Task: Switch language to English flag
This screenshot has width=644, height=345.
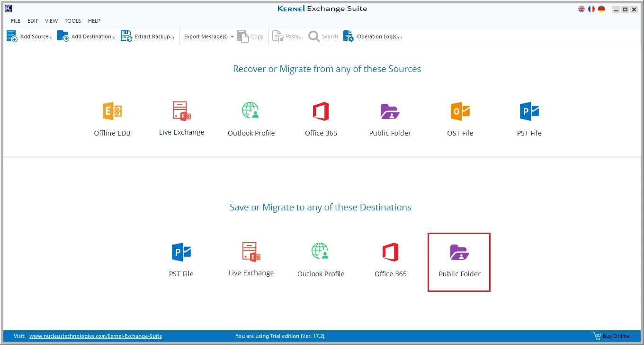Action: 581,9
